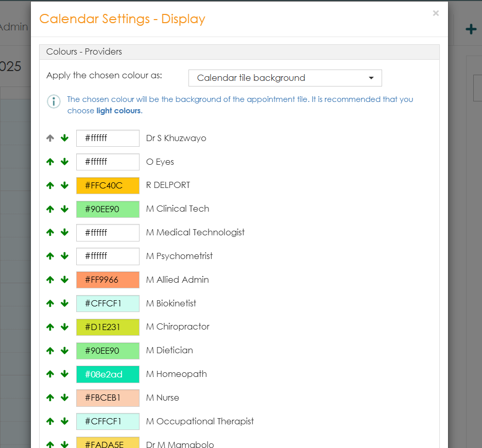The image size is (482, 448).
Task: Move M Allied Admin down one position
Action: [x=64, y=280]
